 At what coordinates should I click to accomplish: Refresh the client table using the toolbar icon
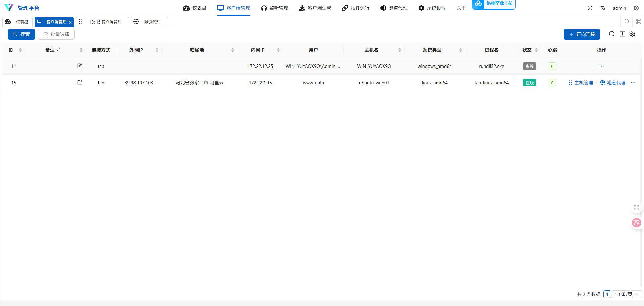(x=612, y=34)
